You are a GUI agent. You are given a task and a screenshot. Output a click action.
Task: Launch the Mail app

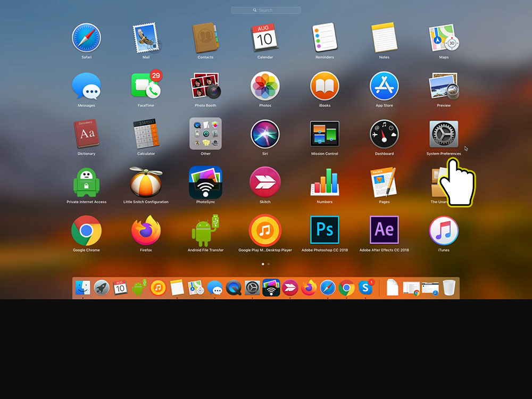(146, 38)
